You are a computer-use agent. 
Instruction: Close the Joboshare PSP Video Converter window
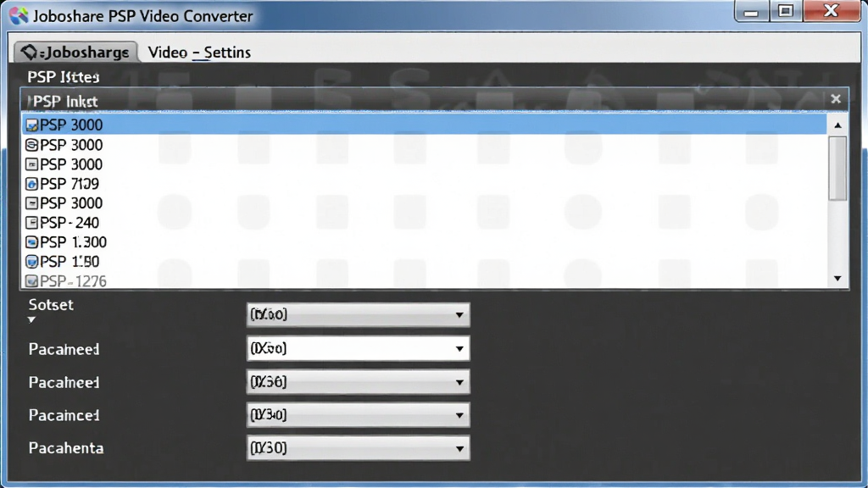pyautogui.click(x=832, y=11)
